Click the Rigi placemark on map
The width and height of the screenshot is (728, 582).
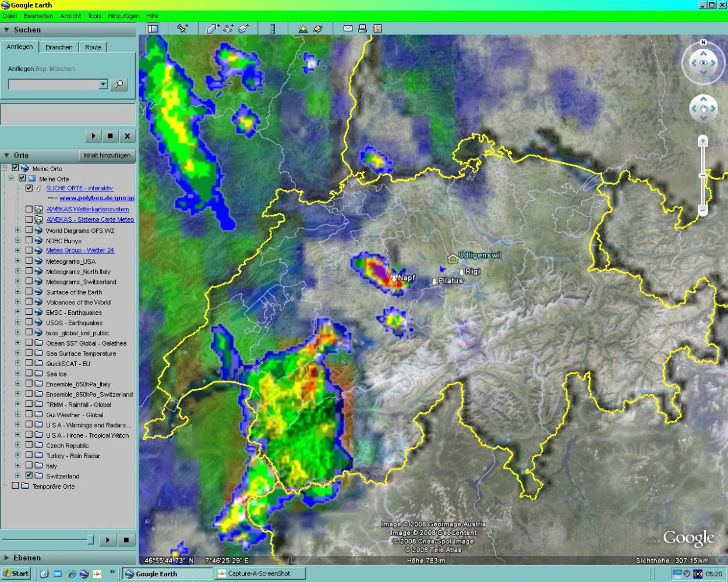pyautogui.click(x=462, y=272)
